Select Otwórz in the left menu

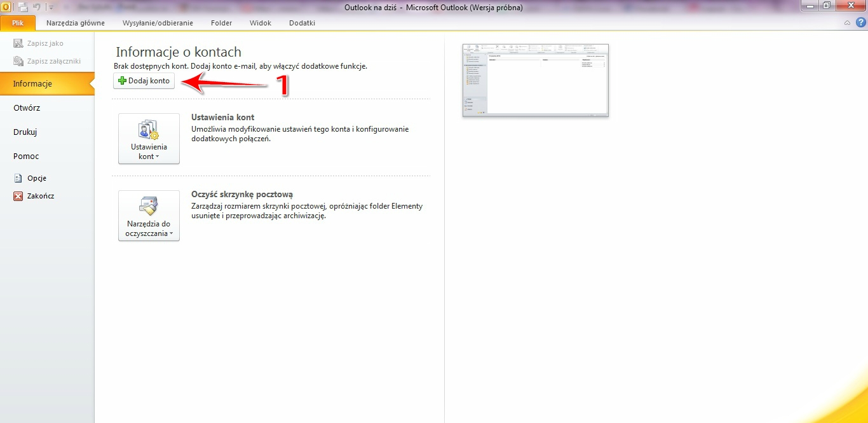(x=27, y=108)
